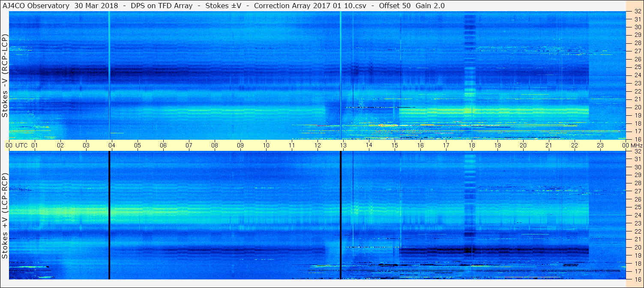644x288 pixels.
Task: Click the 11 hour tick label
Action: click(x=292, y=145)
